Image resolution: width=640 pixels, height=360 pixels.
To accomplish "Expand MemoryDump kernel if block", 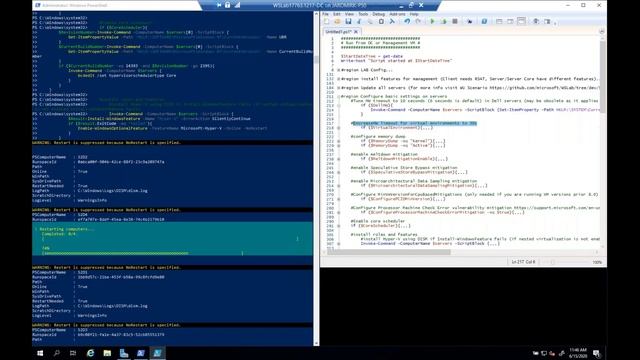I will click(x=338, y=141).
